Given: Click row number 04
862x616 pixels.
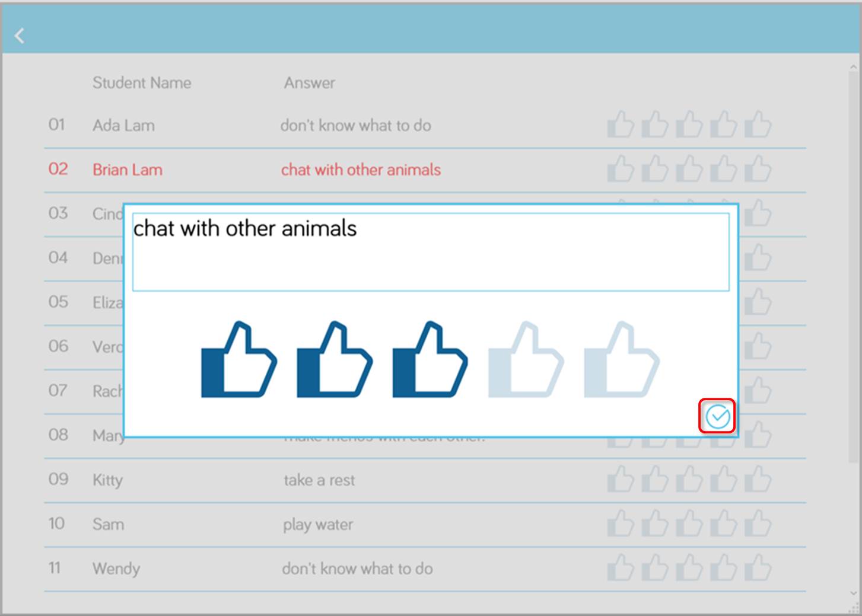Looking at the screenshot, I should pos(58,258).
